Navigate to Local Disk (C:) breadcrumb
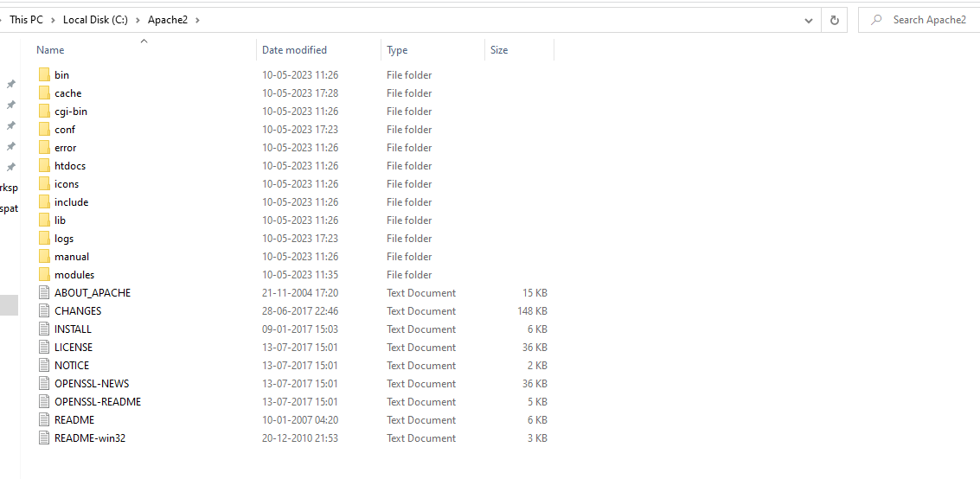Screen dimensions: 980x479 (x=95, y=20)
